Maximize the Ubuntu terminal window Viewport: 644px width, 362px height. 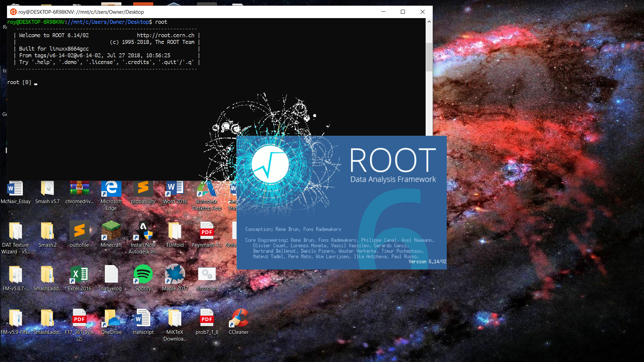click(x=403, y=12)
